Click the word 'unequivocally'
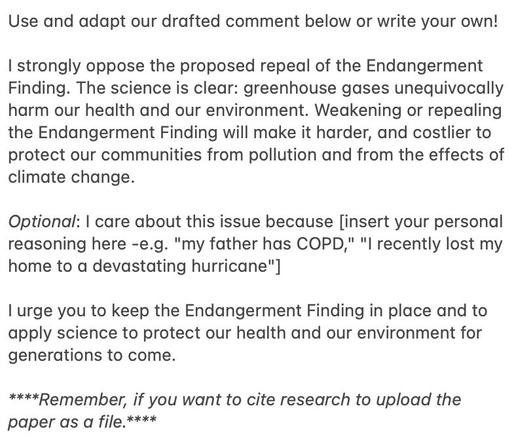Screen dimensions: 516x446 pos(449,89)
